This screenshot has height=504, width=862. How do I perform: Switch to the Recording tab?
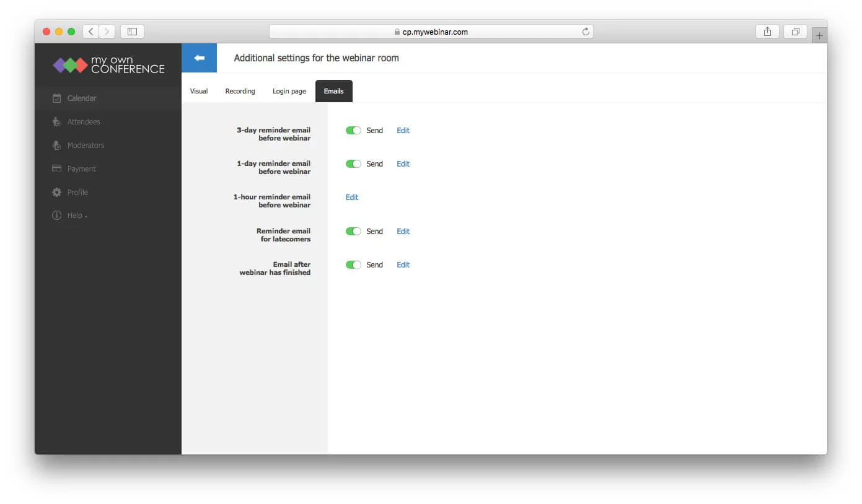(240, 91)
